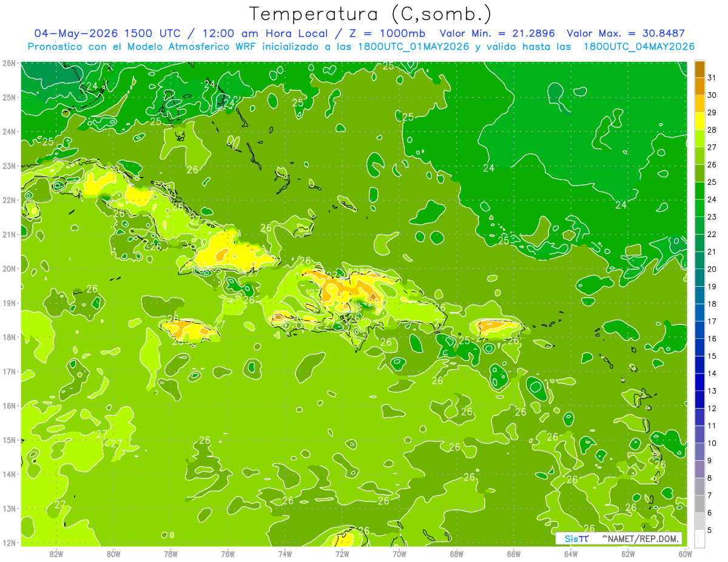Click the 82W longitude axis label
728x562 pixels.
(56, 554)
